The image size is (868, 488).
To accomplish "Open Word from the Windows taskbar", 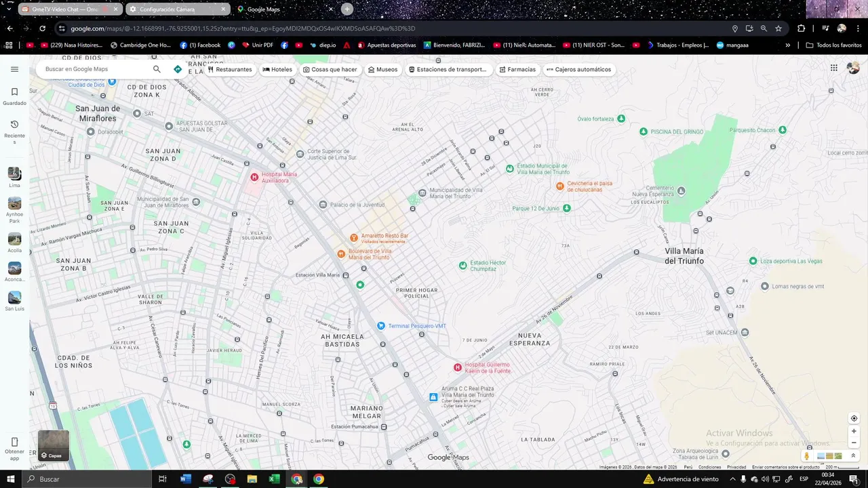I will coord(186,479).
